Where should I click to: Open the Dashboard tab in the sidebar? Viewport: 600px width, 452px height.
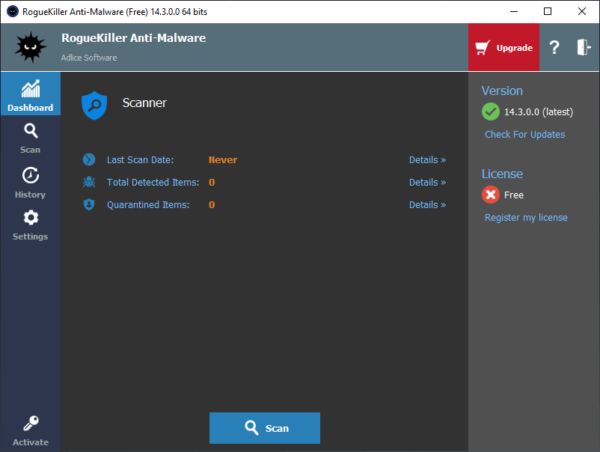(30, 94)
